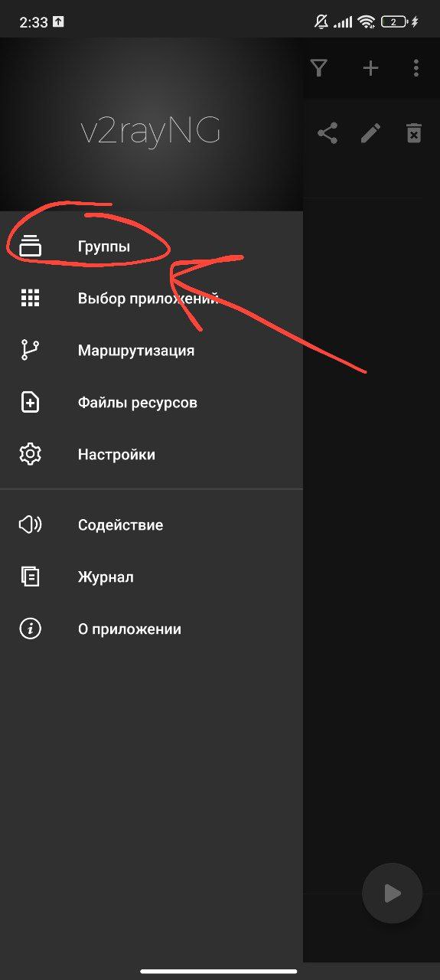Screen dimensions: 440x980
Task: Tap the megaphone promotion icon
Action: point(30,525)
